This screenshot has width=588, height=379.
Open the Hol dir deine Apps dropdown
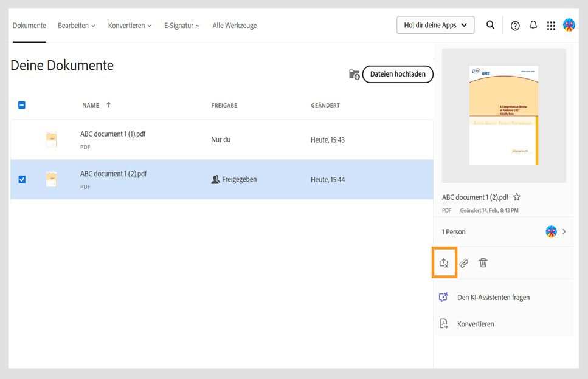(x=435, y=25)
